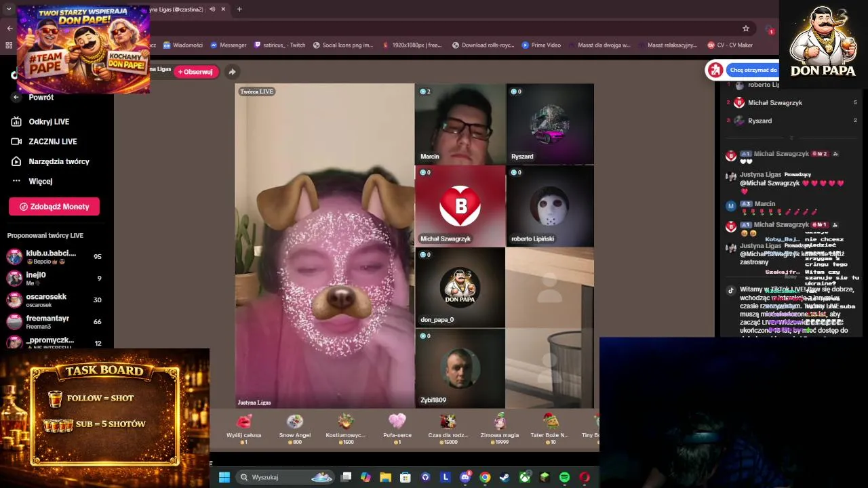Click the ZACZNIJ LIVE camera icon
Screen dimensions: 868x488
click(x=16, y=141)
